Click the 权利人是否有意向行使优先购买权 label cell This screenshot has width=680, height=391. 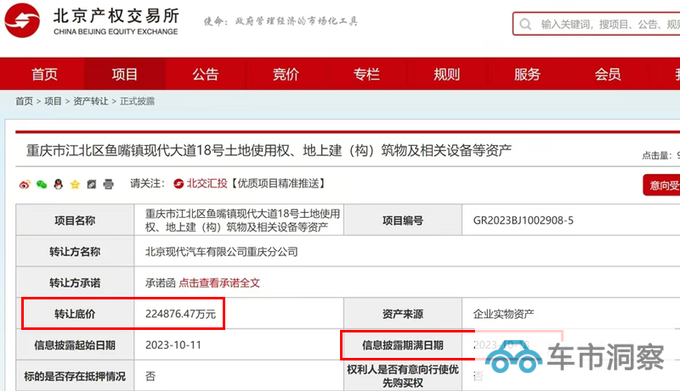402,376
